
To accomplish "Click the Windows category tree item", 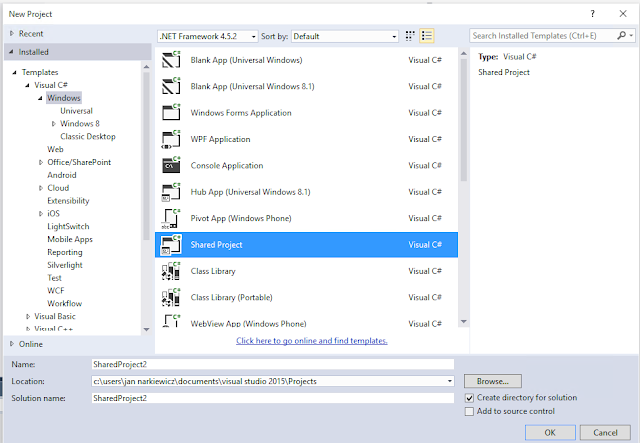I will tap(64, 98).
